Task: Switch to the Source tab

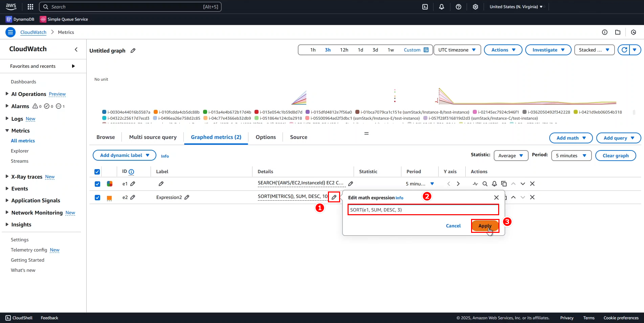Action: pos(298,137)
